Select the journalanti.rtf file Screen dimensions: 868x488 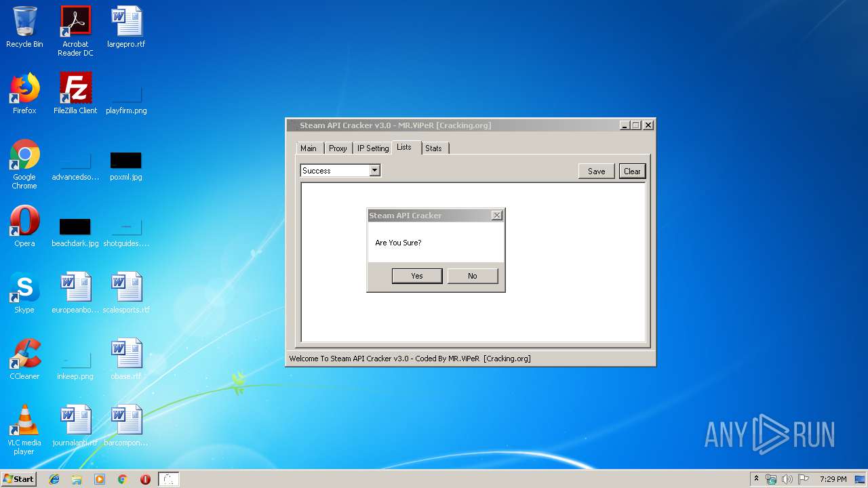[x=75, y=426]
